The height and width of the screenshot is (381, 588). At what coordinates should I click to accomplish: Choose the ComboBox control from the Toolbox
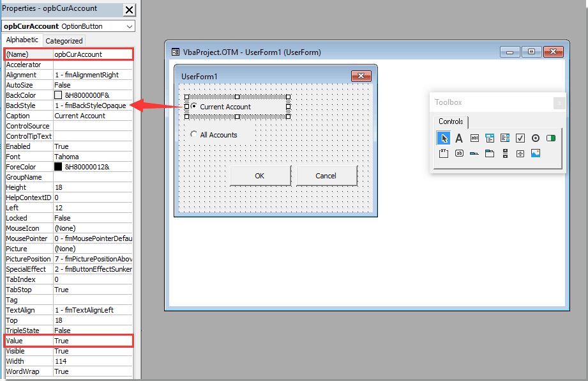click(489, 137)
